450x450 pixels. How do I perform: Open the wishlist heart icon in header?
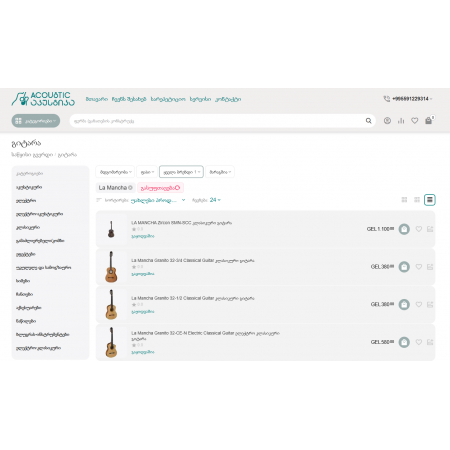click(415, 121)
